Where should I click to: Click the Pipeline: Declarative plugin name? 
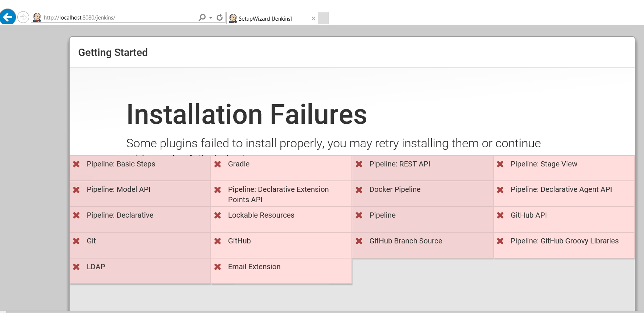(x=120, y=215)
